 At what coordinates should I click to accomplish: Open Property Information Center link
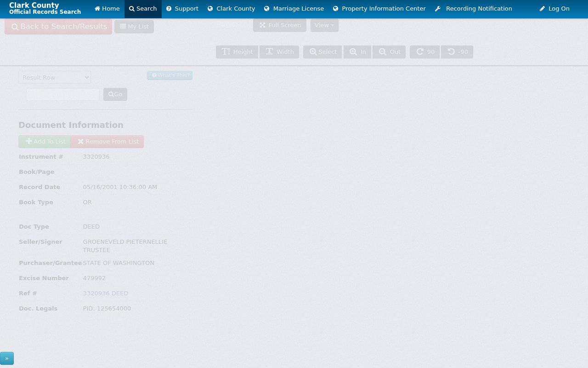[379, 9]
